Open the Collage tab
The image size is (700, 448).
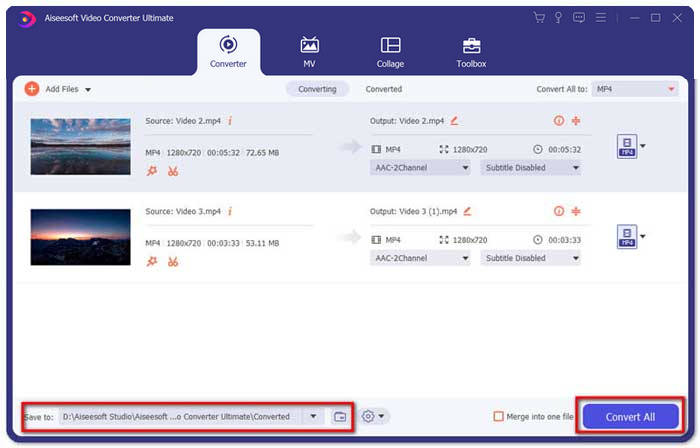390,52
